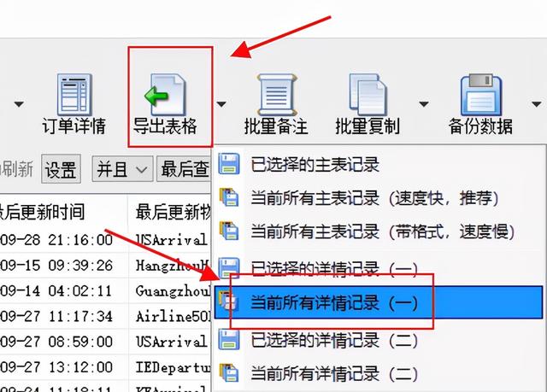Click save icon beside 已选择的主表记录
Viewport: 547px width, 392px height.
pyautogui.click(x=229, y=164)
